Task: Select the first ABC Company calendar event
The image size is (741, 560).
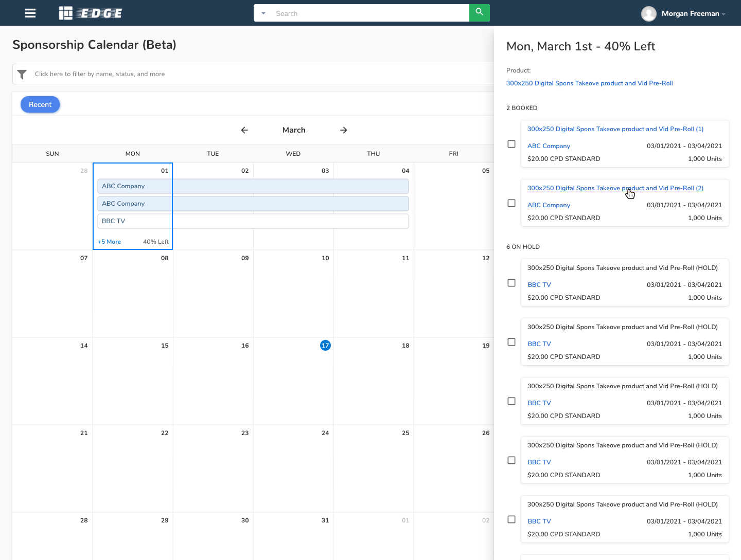Action: tap(253, 186)
